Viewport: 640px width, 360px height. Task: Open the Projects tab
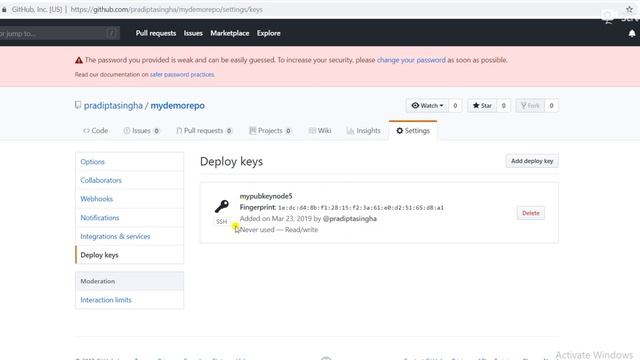[270, 131]
